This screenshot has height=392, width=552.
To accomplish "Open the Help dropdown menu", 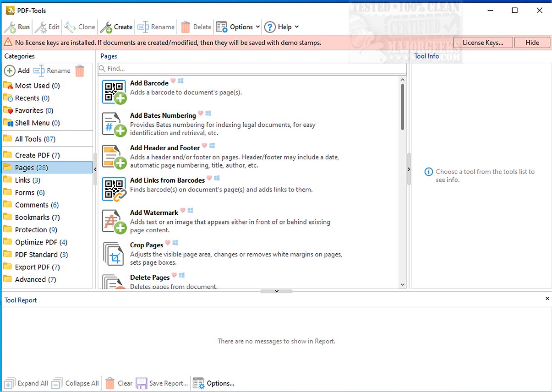I will click(x=281, y=27).
